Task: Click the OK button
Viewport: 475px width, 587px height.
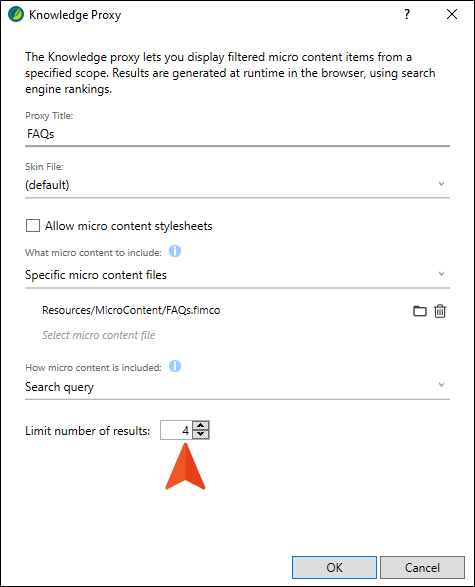Action: coord(334,568)
